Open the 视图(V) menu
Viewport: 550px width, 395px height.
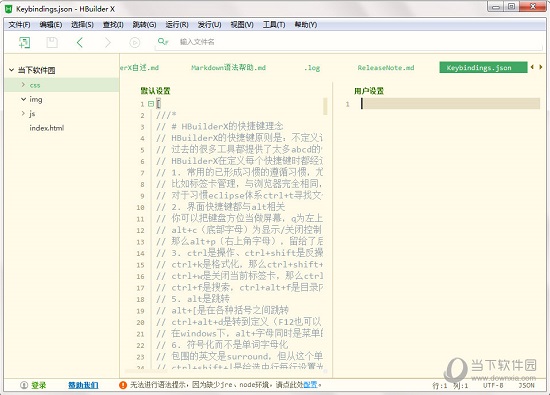[x=242, y=25]
